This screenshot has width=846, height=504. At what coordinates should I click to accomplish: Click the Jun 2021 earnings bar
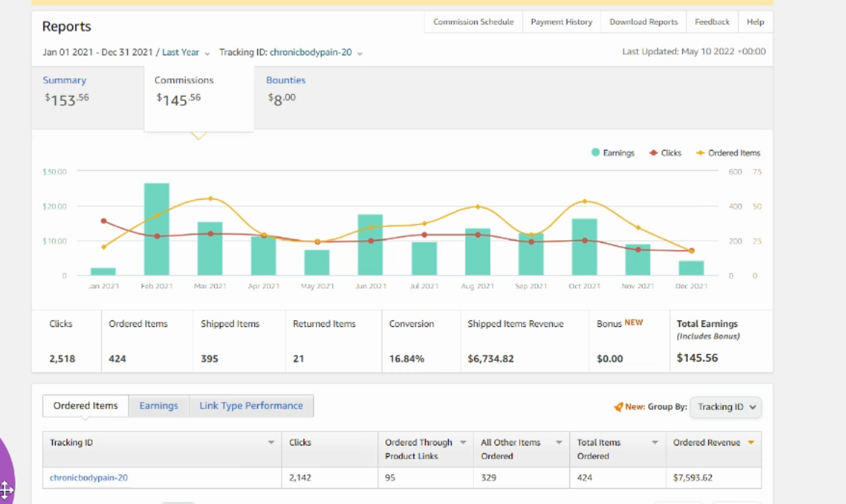click(370, 245)
